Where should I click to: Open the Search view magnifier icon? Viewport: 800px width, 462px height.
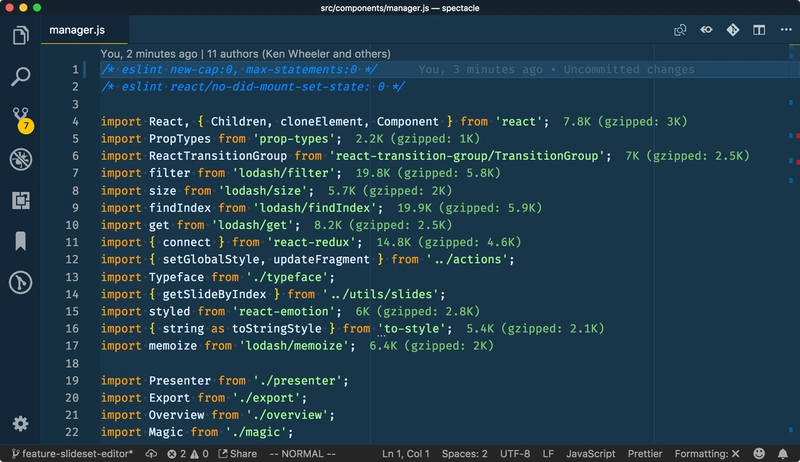pyautogui.click(x=20, y=76)
